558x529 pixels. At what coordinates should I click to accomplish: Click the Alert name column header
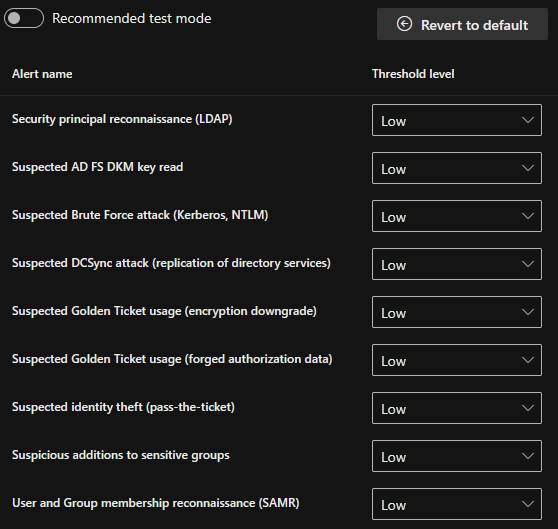tap(42, 74)
